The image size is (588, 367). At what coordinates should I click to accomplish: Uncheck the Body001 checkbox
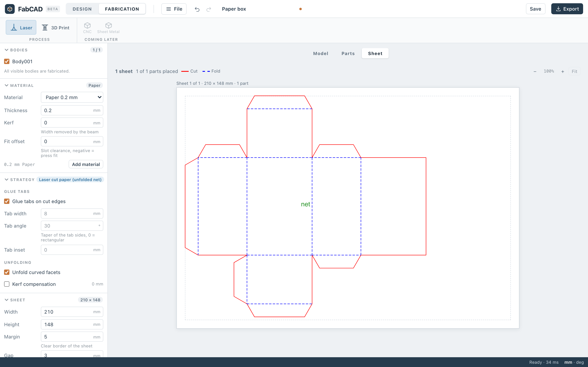click(x=7, y=61)
